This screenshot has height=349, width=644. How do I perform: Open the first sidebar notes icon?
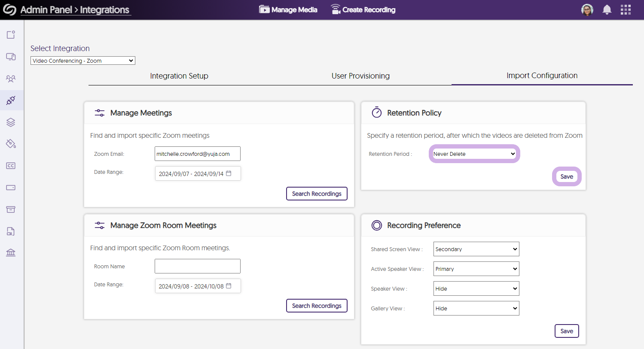point(11,35)
